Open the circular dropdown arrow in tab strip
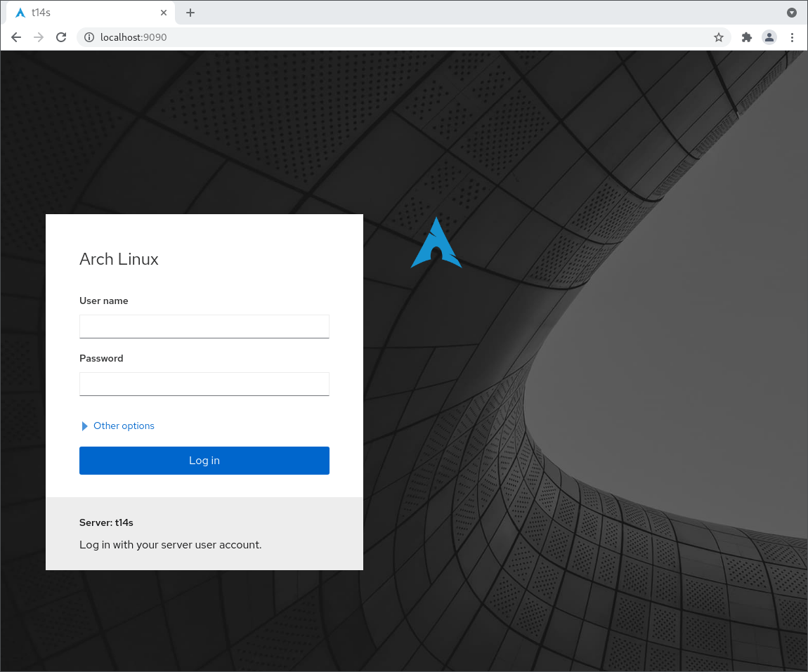Viewport: 808px width, 672px height. (792, 13)
